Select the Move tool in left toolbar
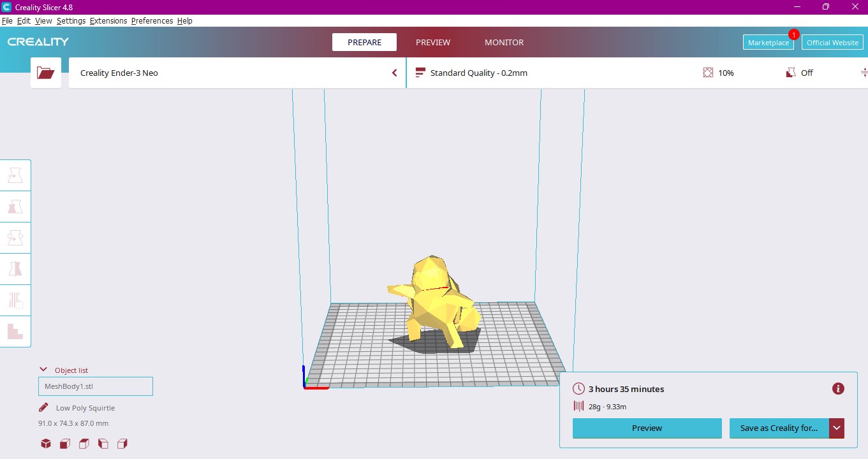868x459 pixels. tap(15, 175)
